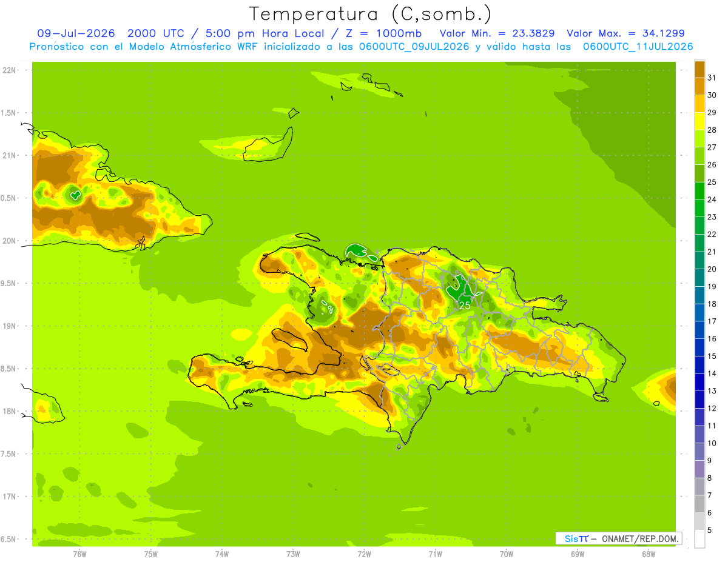Image resolution: width=728 pixels, height=562 pixels.
Task: Click the "76W" longitude axis label
Action: tap(79, 554)
